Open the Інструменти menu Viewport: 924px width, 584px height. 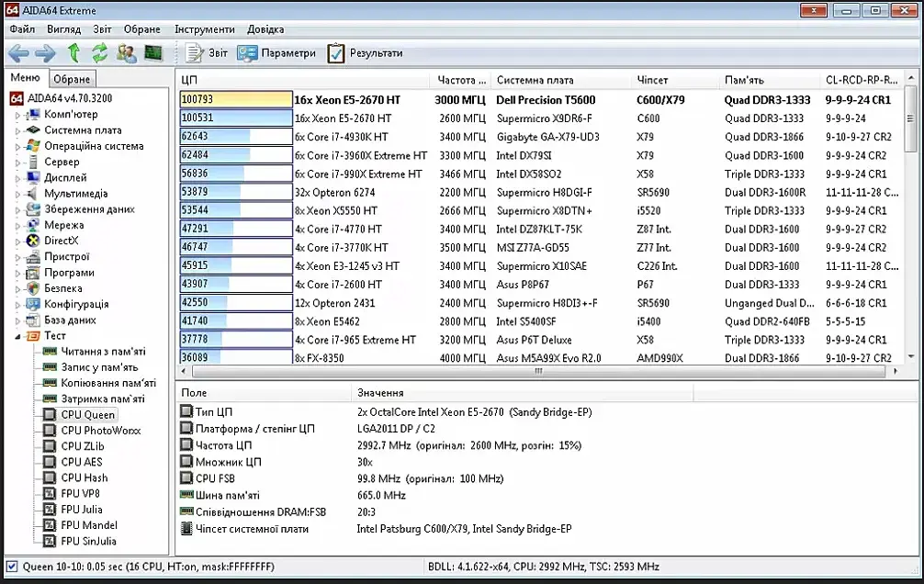(205, 28)
